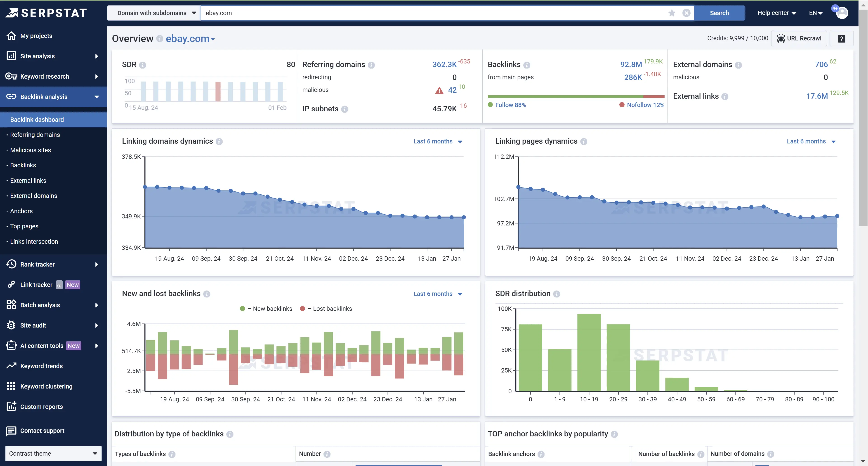Click the Batch analysis icon
868x466 pixels.
coord(11,305)
